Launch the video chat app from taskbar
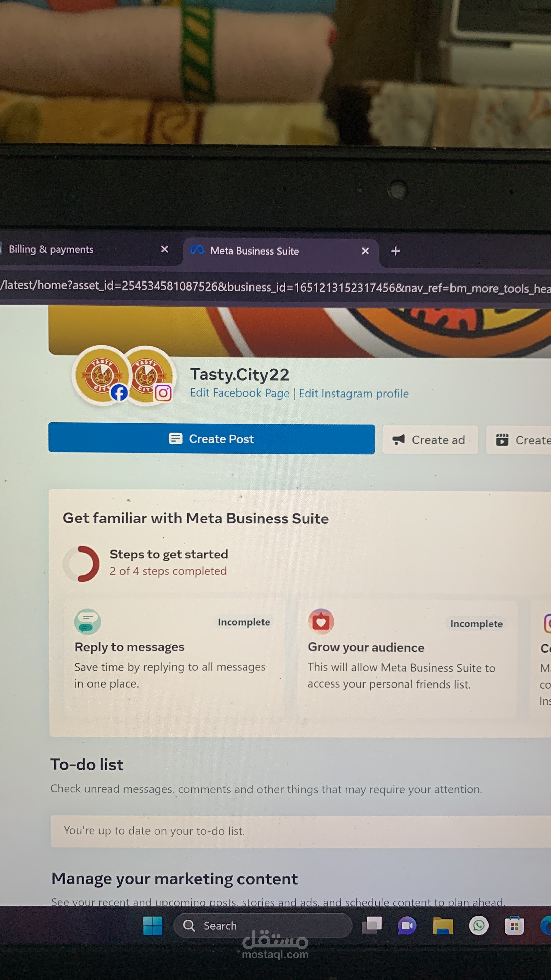This screenshot has width=551, height=980. coord(407,926)
